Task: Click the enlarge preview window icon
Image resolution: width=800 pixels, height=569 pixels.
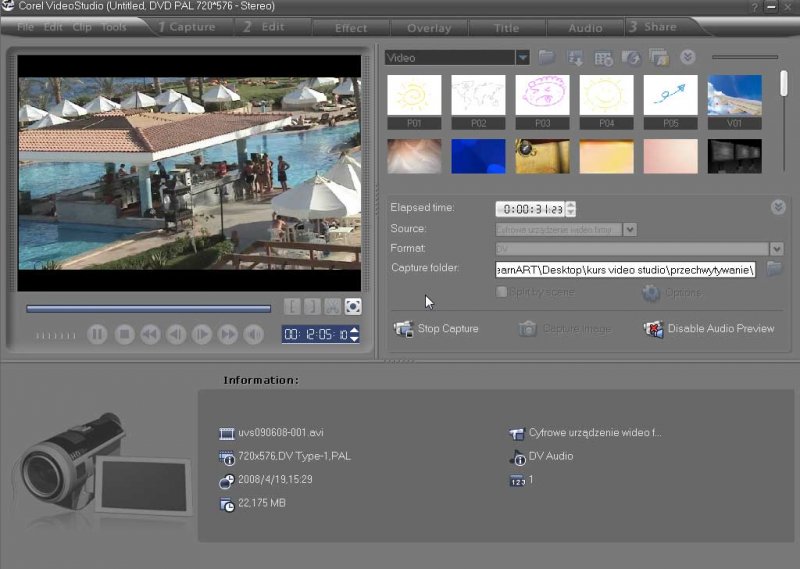Action: [353, 307]
